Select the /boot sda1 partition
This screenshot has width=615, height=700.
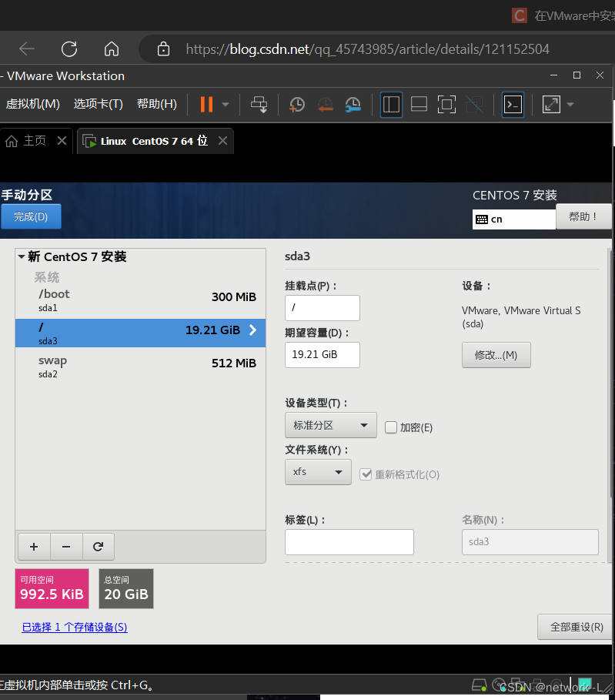point(140,300)
